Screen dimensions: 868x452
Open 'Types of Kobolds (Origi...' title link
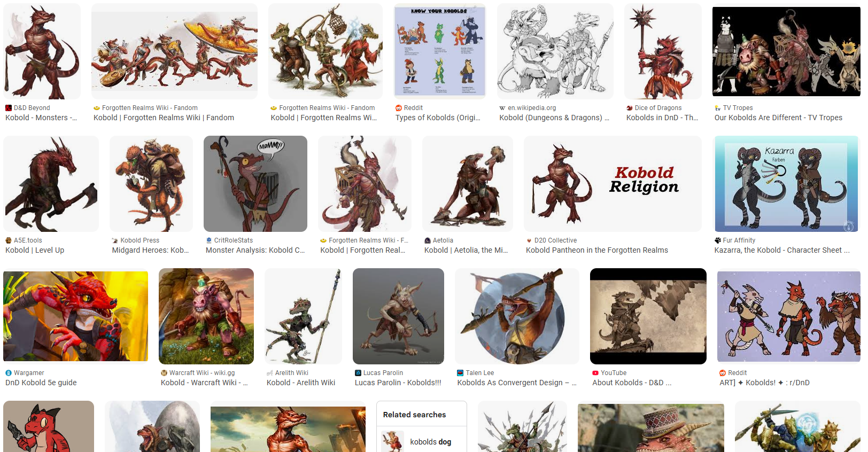coord(438,118)
